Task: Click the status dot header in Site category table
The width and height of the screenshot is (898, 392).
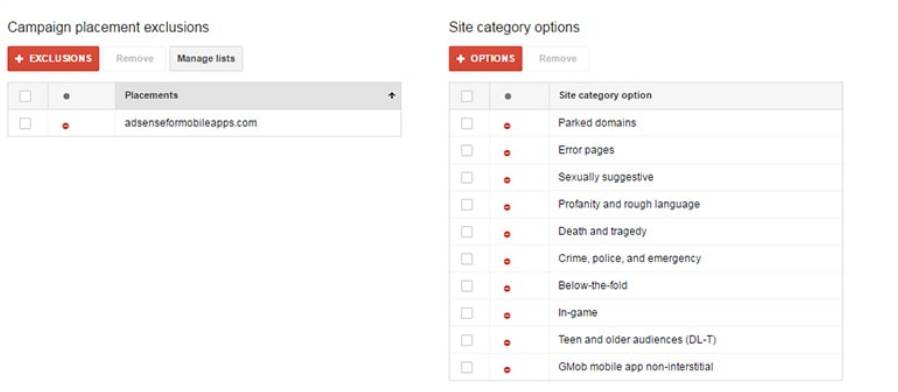Action: 507,96
